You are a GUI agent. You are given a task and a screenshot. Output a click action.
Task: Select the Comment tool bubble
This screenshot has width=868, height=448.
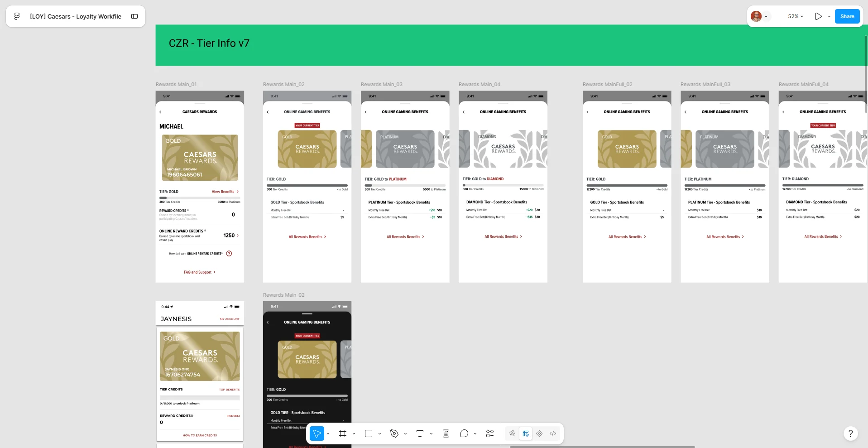pyautogui.click(x=464, y=434)
